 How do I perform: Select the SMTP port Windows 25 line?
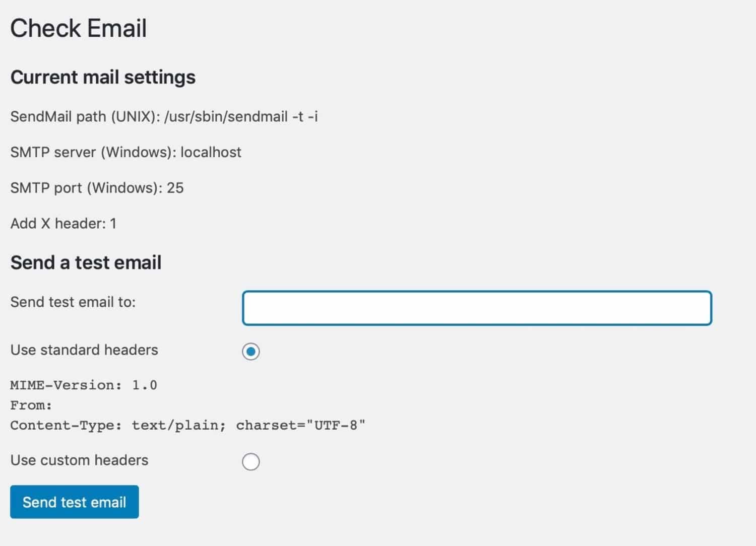97,188
